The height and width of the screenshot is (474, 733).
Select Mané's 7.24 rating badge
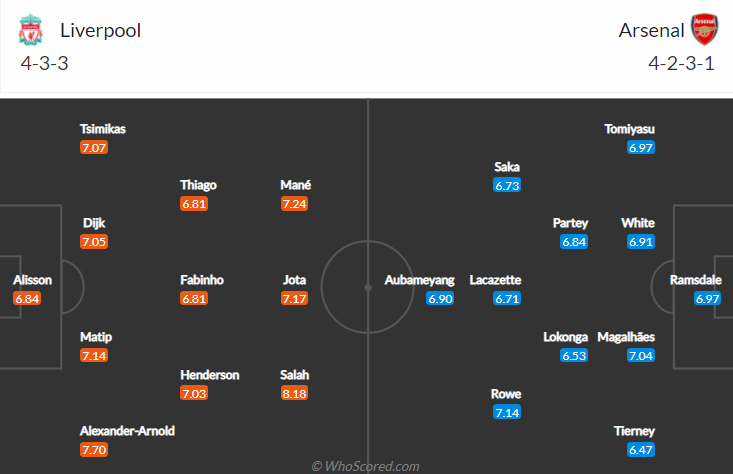[x=295, y=203]
